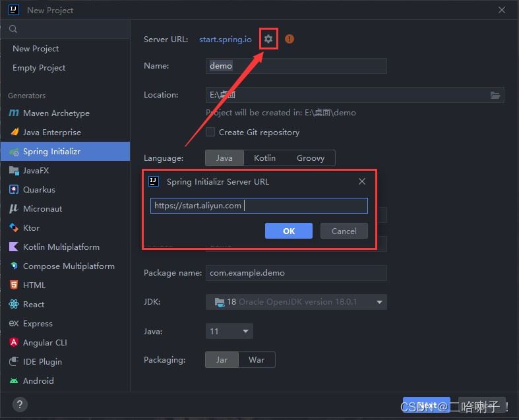Confirm server URL with OK
Image resolution: width=519 pixels, height=420 pixels.
tap(289, 231)
